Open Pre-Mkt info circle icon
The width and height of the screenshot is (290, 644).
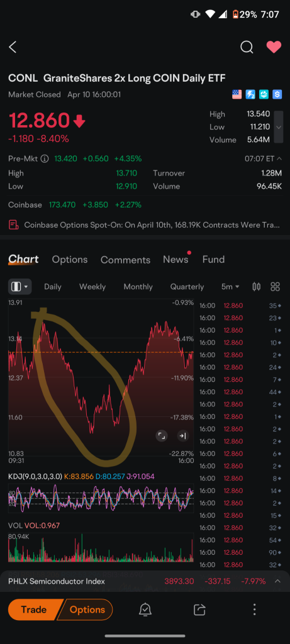[45, 158]
